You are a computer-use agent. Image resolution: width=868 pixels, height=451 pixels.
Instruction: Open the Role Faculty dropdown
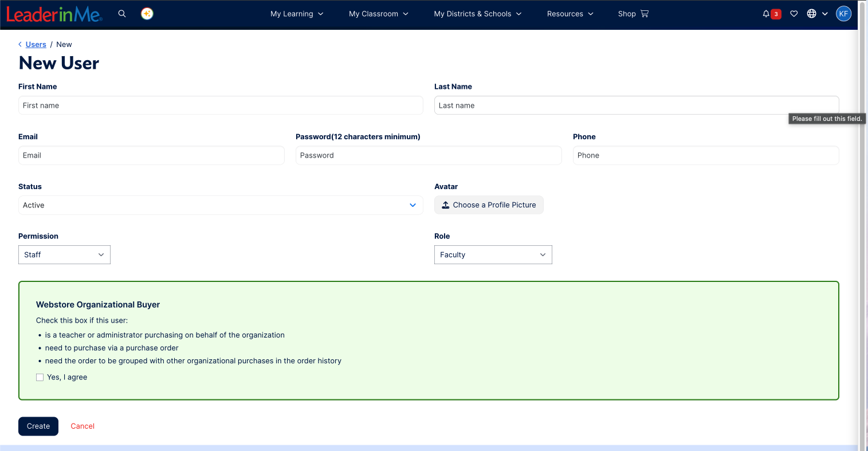point(493,254)
